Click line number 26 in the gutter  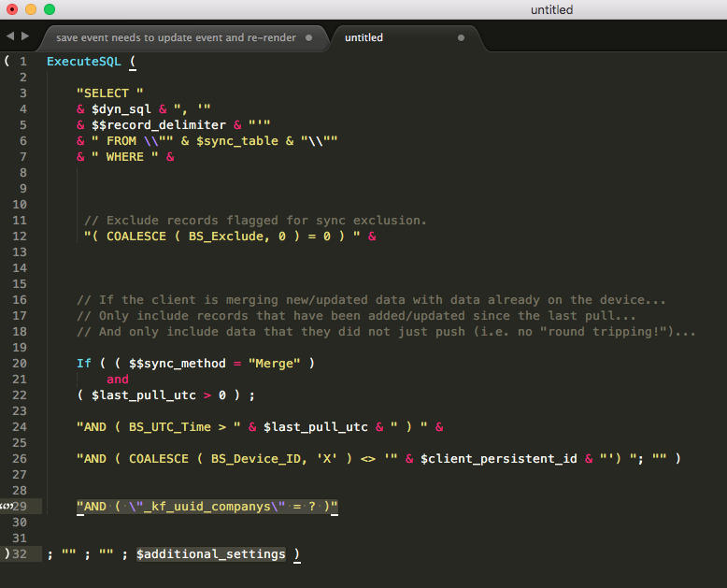pos(20,459)
